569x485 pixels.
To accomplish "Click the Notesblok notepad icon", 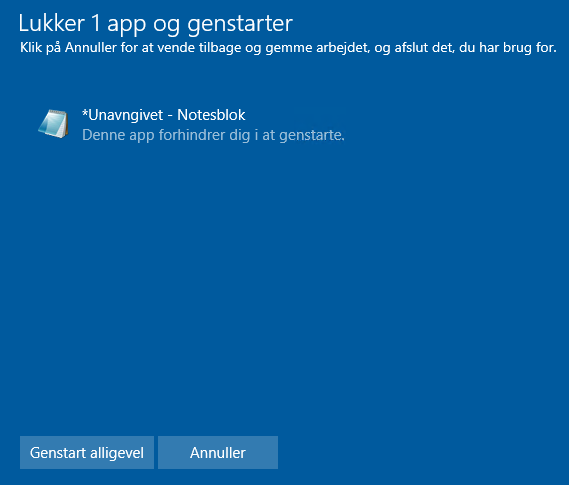I will coord(53,124).
